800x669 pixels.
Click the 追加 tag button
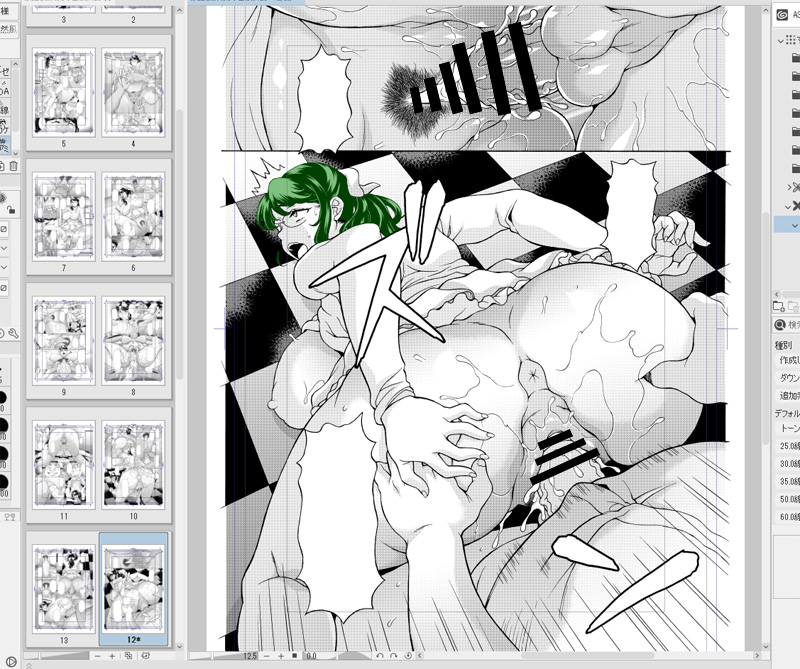click(x=788, y=395)
